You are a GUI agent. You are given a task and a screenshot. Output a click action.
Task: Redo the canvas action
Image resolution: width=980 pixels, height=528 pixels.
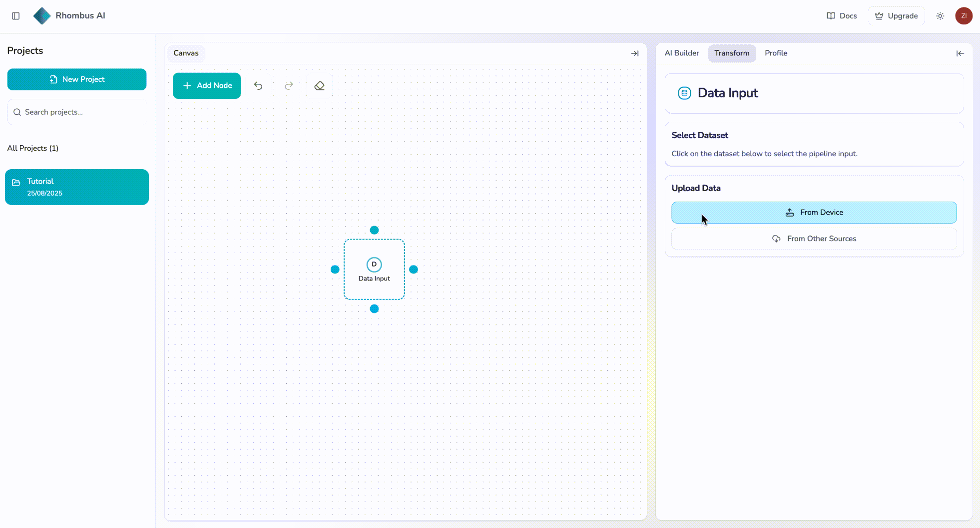(289, 85)
